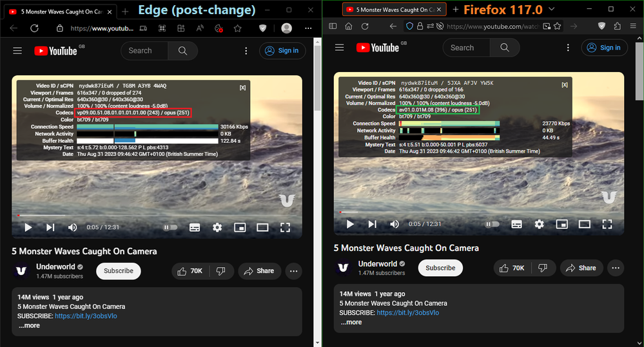Open Picture-in-Picture icon in Firefox address bar
Screen dimensions: 644x347
(547, 26)
